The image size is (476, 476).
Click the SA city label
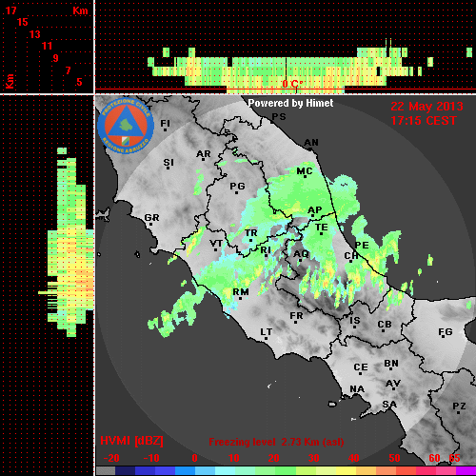[x=389, y=405]
